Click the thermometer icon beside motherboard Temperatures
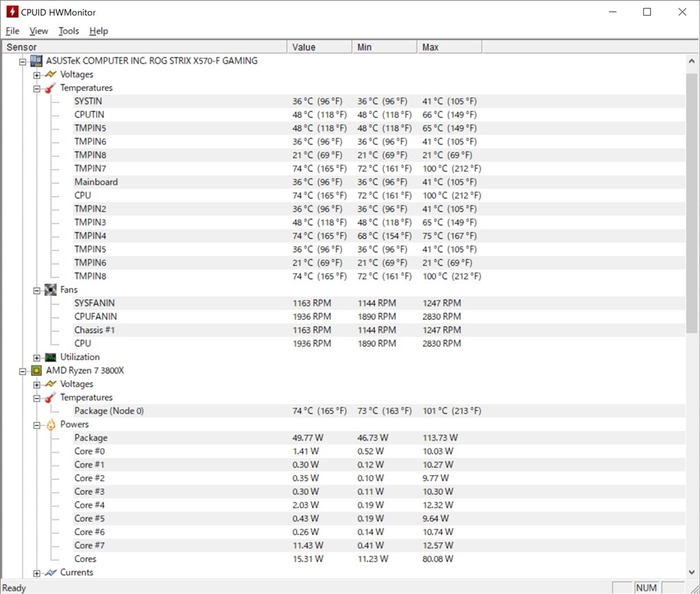 [x=51, y=88]
